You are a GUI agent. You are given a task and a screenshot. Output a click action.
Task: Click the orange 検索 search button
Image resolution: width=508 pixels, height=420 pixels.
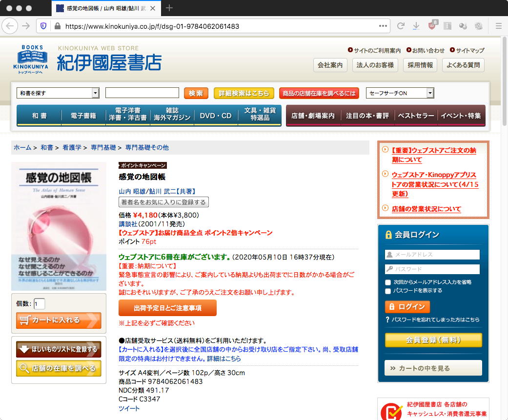[x=196, y=93]
